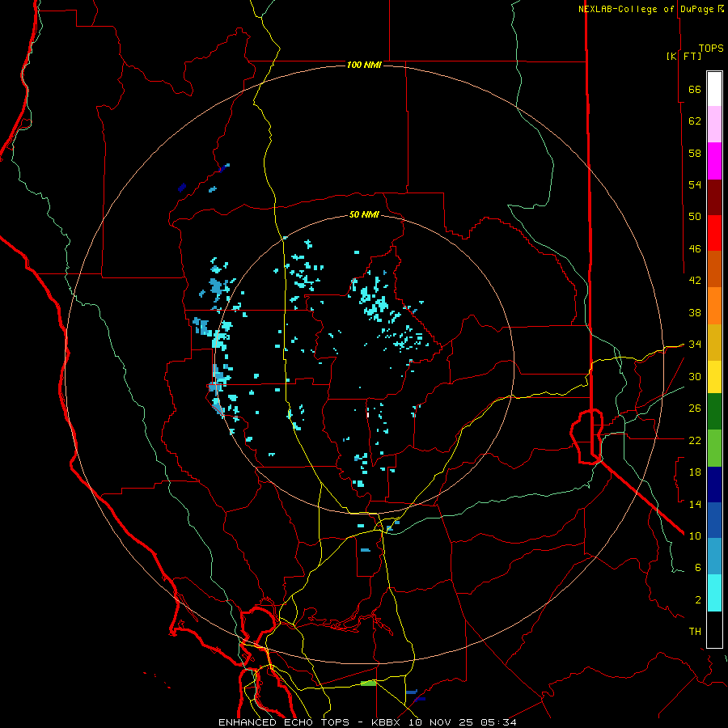Click the black TH legend block
This screenshot has width=728, height=728.
[x=714, y=629]
